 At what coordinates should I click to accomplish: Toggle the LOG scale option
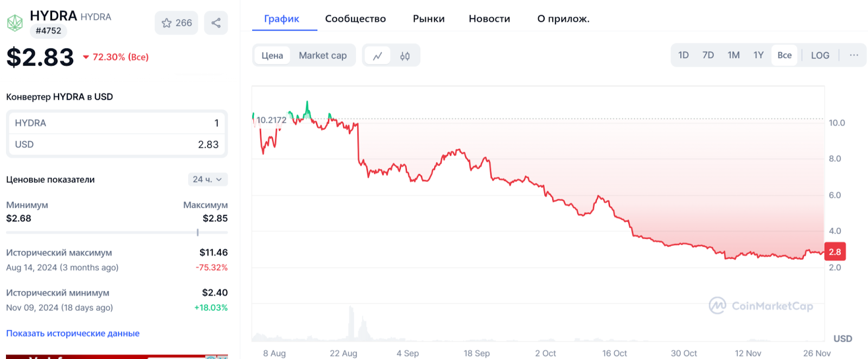click(820, 55)
